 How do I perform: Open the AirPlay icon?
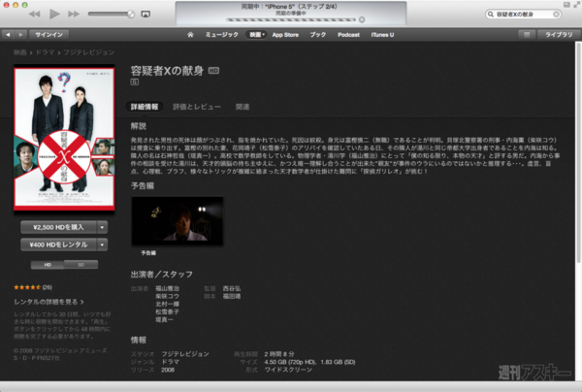145,15
